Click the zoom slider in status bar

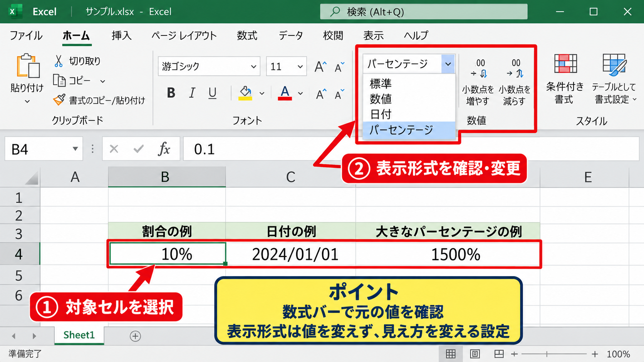(554, 354)
